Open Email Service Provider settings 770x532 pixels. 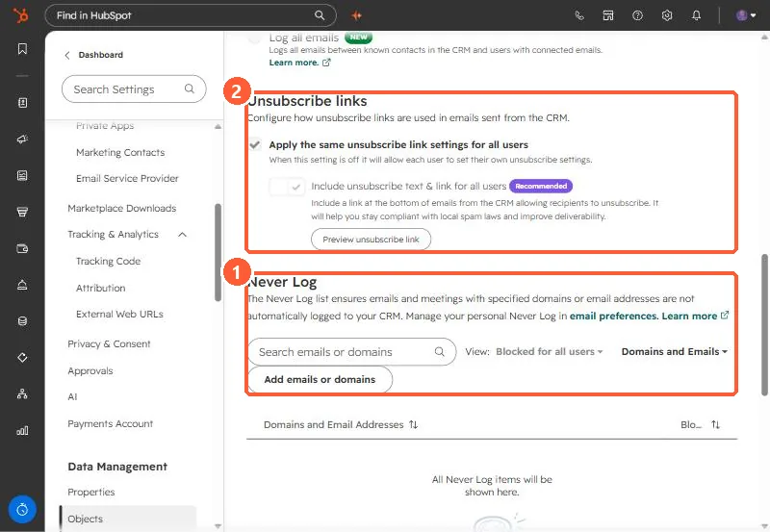(127, 179)
